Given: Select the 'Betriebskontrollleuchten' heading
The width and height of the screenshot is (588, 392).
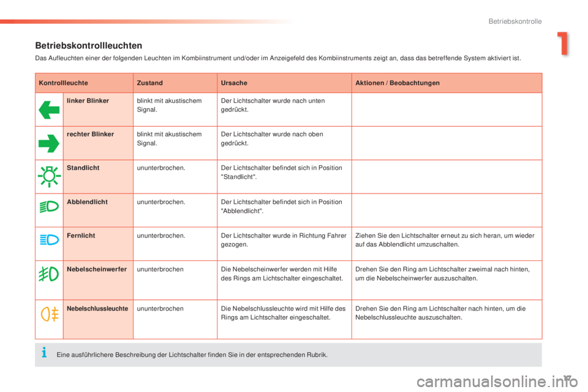Looking at the screenshot, I should (x=88, y=45).
